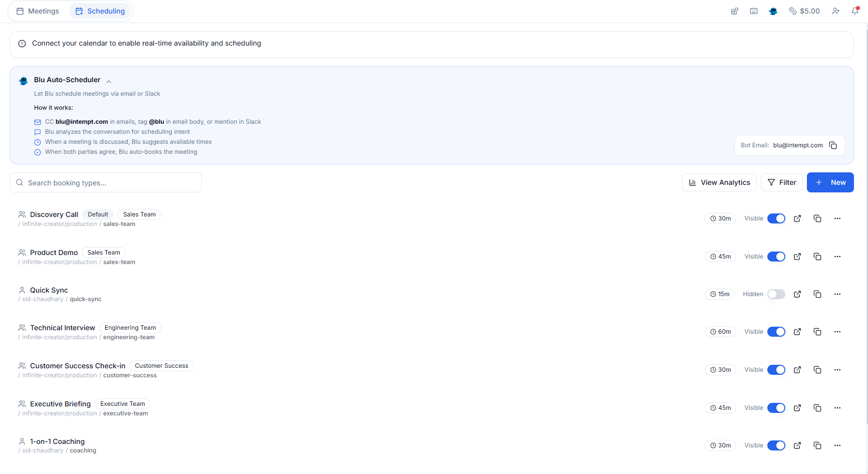This screenshot has width=868, height=474.
Task: Open the Blu assistant bot icon
Action: coord(773,11)
